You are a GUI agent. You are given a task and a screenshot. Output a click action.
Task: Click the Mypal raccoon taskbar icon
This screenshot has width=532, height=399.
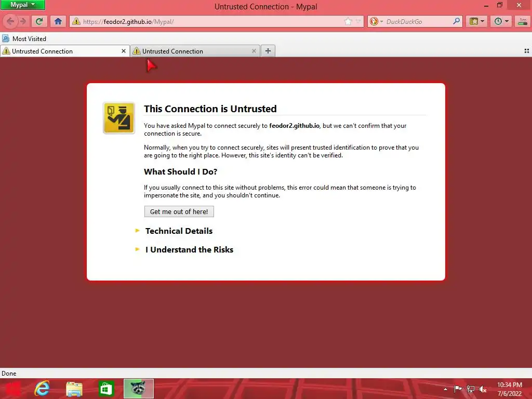click(138, 389)
